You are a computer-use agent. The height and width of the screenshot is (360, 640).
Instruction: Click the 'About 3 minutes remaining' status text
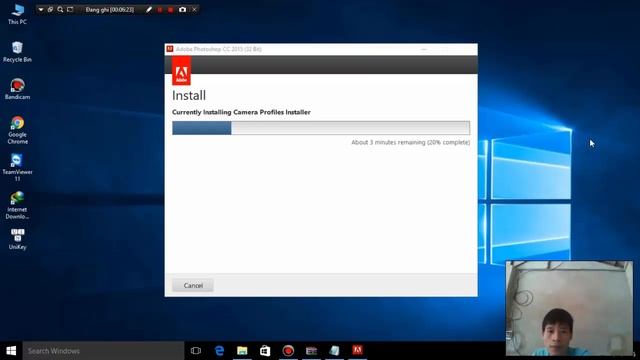tap(410, 142)
